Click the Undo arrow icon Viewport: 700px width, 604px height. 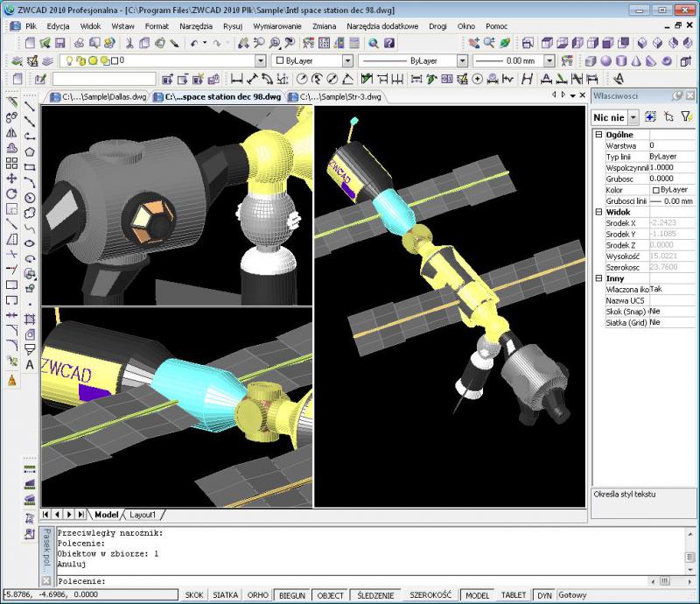point(194,43)
